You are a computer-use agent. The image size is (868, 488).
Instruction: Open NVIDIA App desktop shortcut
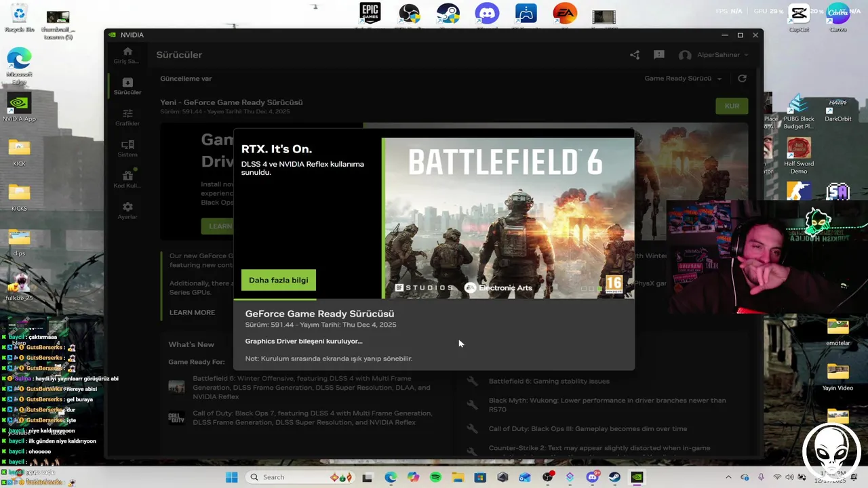19,107
